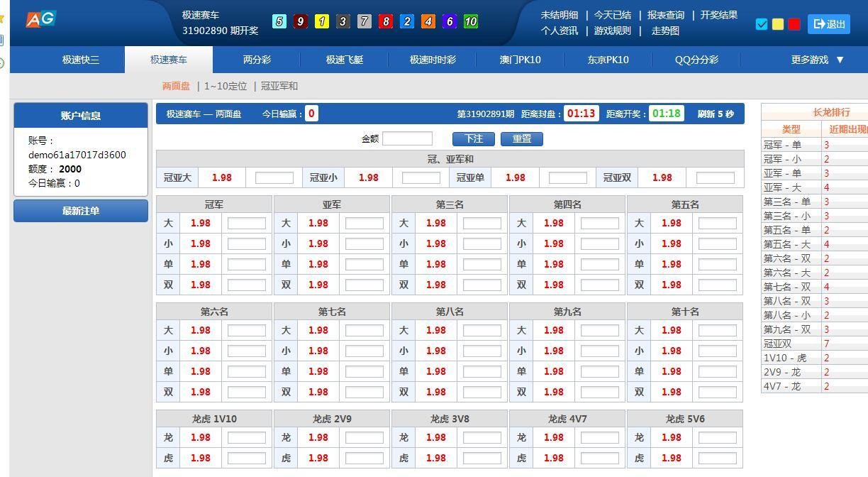Select the 龙 option for 龙虎 1V10
The image size is (868, 477).
point(167,437)
